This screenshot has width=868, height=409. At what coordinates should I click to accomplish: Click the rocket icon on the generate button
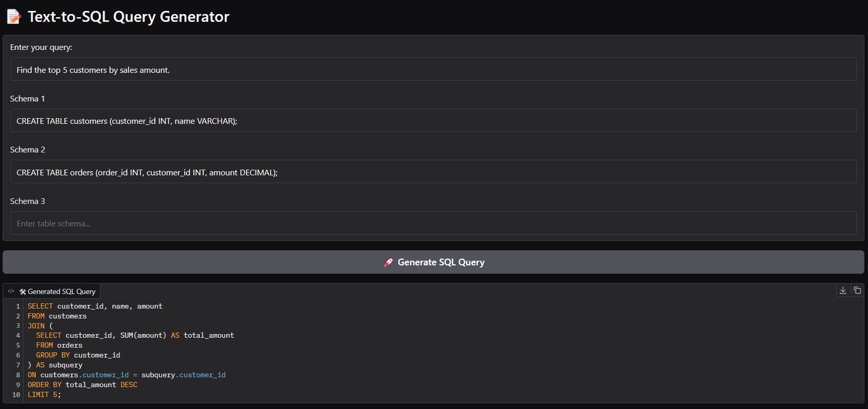[x=388, y=262]
